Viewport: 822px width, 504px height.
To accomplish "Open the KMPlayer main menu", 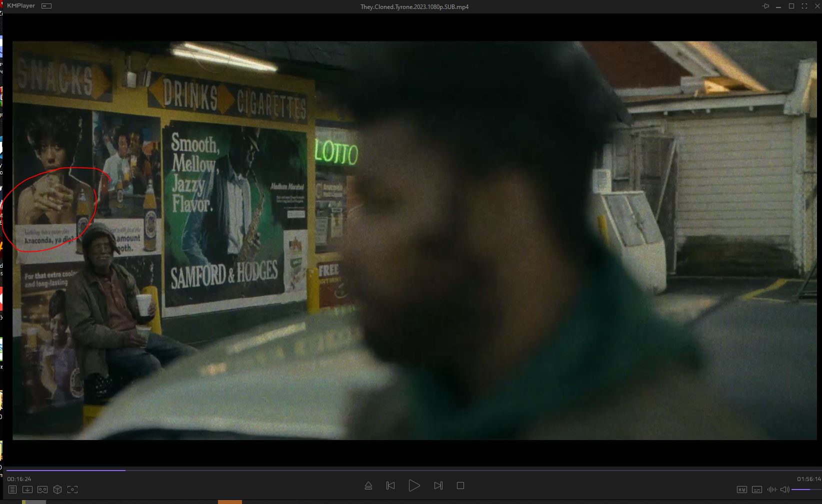I will pos(20,6).
